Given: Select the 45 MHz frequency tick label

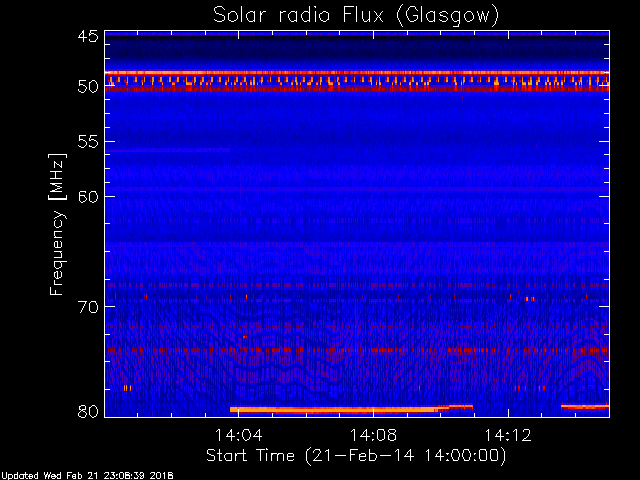Looking at the screenshot, I should [87, 36].
